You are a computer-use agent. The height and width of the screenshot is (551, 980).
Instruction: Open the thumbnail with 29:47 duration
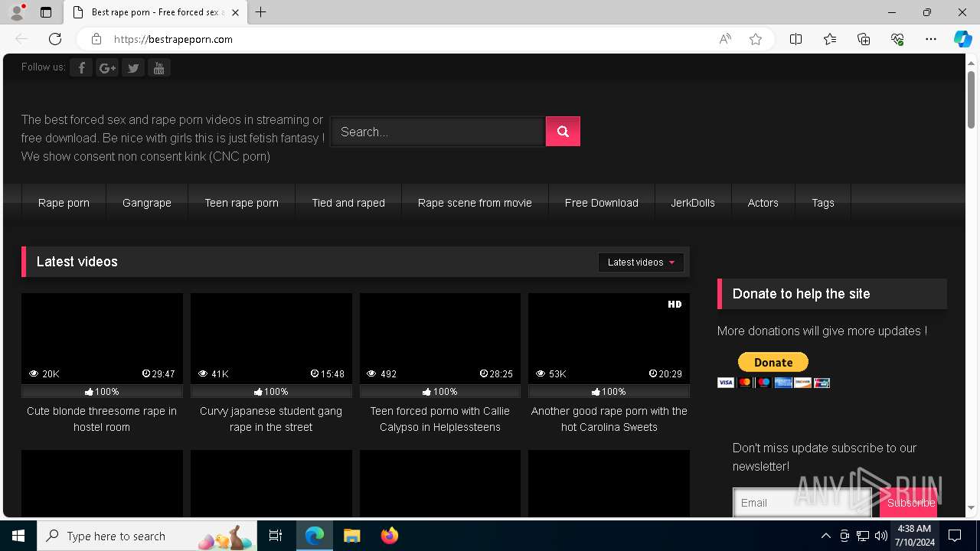(x=102, y=338)
